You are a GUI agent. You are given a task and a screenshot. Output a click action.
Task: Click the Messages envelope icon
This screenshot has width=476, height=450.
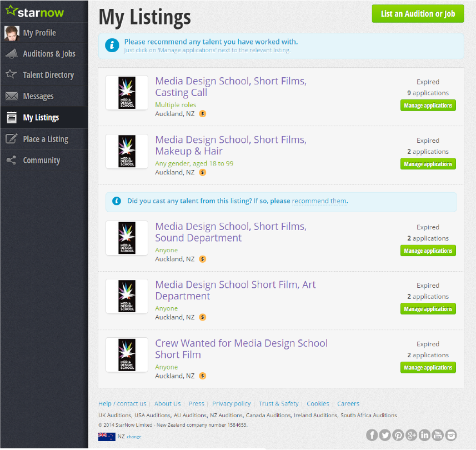[x=12, y=96]
